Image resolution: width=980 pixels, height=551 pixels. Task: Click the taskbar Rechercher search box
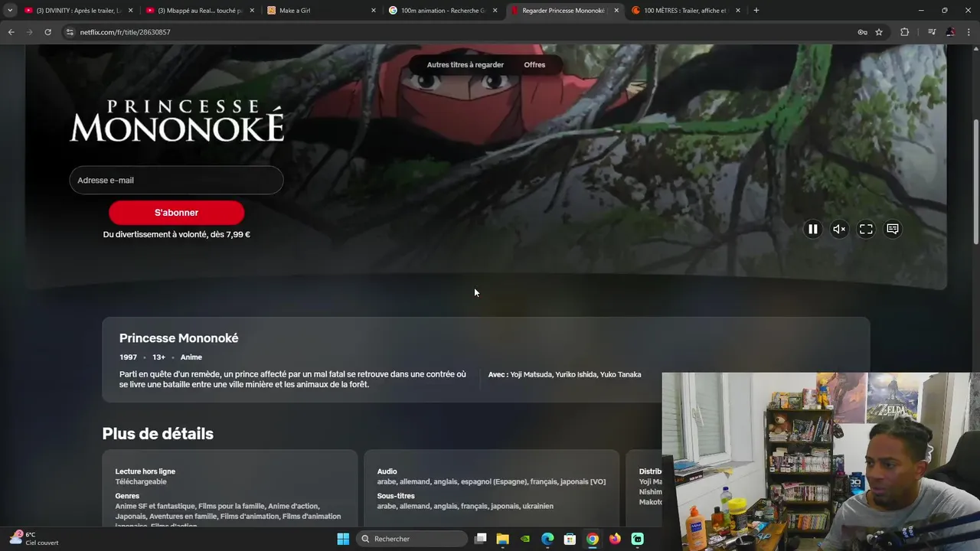coord(413,539)
